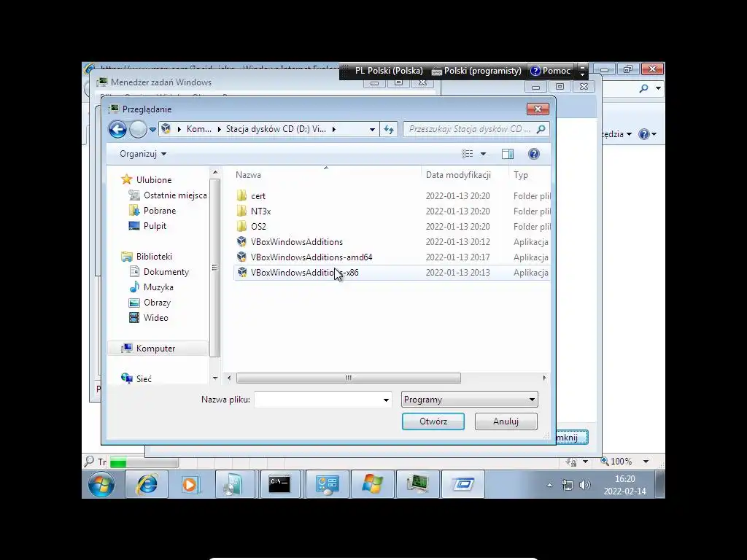Change the view with the view icon
Image resolution: width=747 pixels, height=560 pixels.
[468, 153]
